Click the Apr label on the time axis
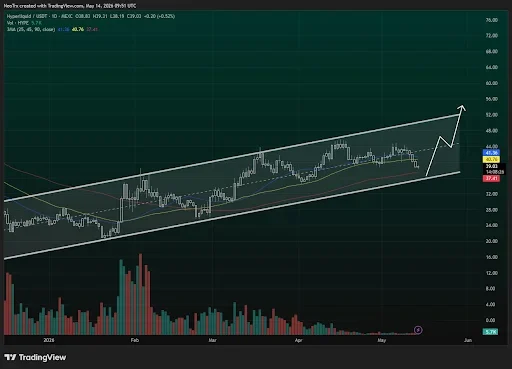 [x=299, y=340]
